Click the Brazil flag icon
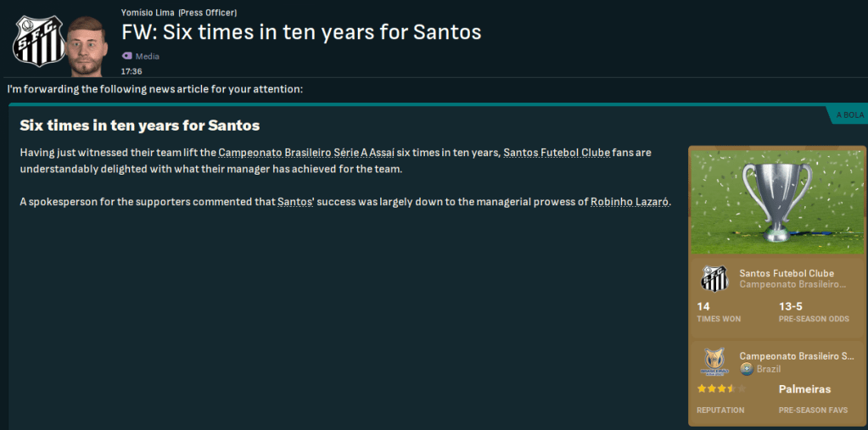The image size is (868, 430). click(747, 369)
